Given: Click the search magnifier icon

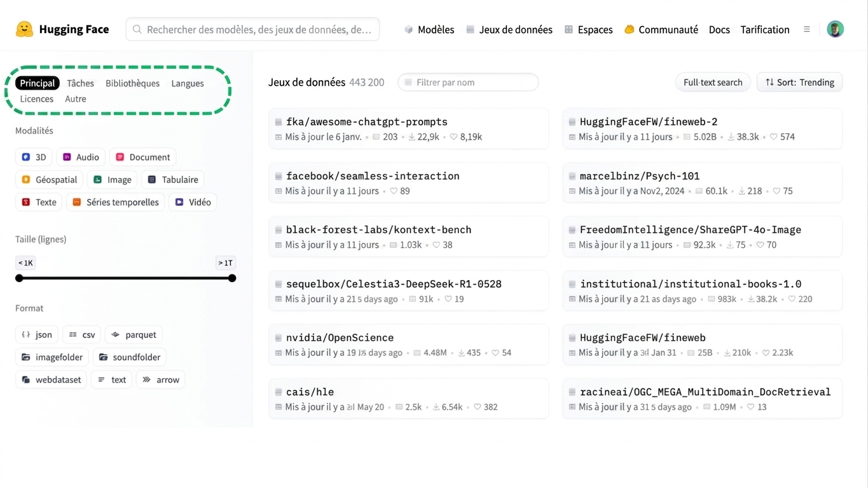Looking at the screenshot, I should [137, 29].
